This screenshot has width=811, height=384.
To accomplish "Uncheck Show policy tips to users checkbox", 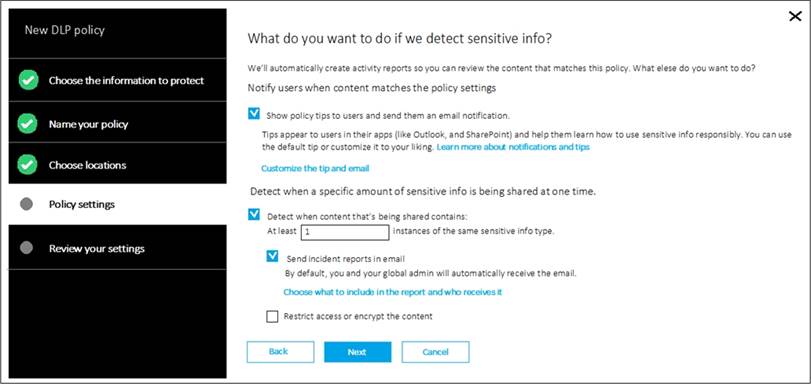I will [x=254, y=114].
